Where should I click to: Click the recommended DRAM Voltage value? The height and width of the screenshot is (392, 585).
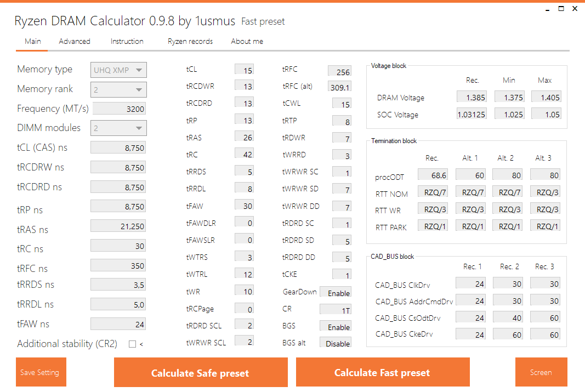472,98
